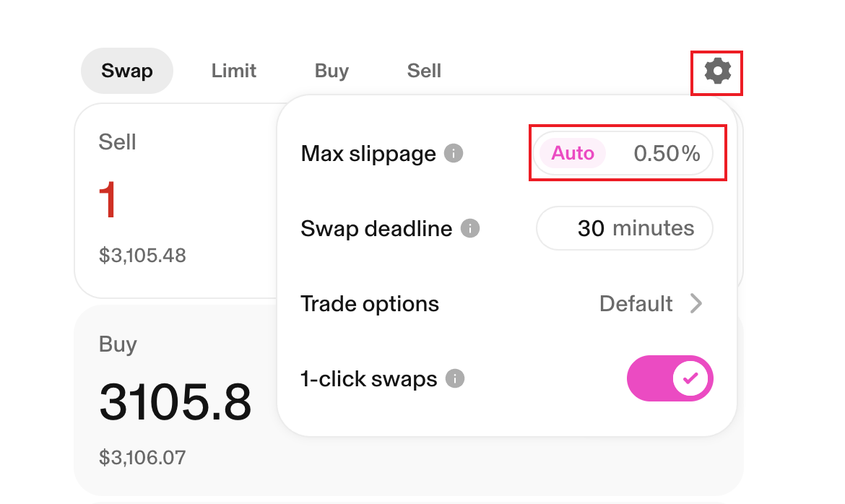
Task: Go to the Sell tab
Action: [x=424, y=71]
